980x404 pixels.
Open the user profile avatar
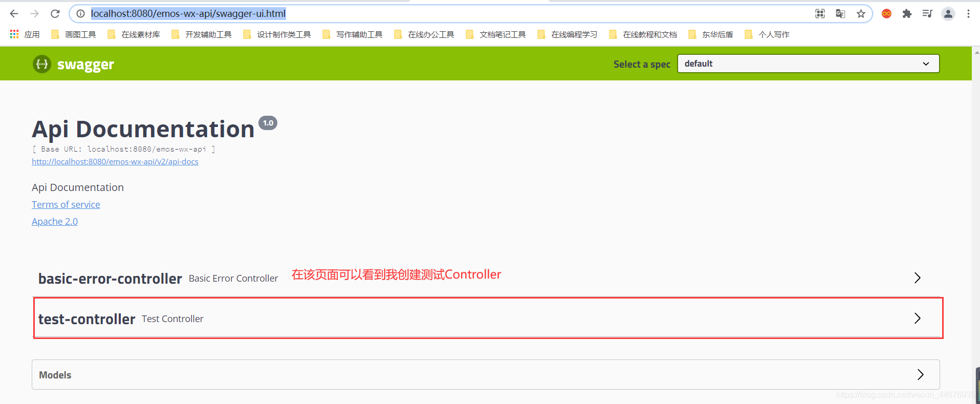pyautogui.click(x=948, y=14)
